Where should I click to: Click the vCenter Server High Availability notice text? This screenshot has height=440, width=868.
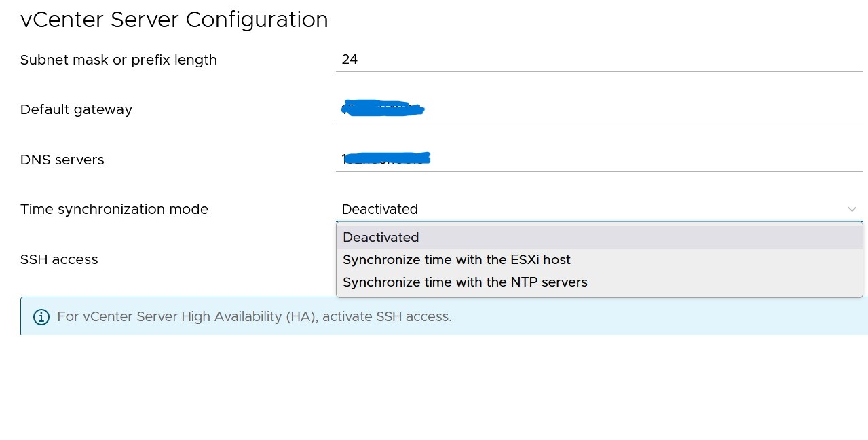click(x=254, y=316)
